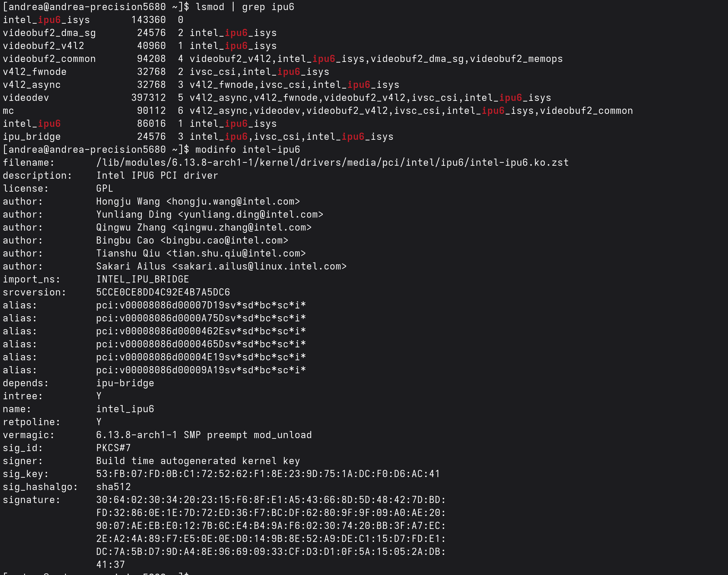Click the alias containing 9A19 device ID

(x=201, y=370)
